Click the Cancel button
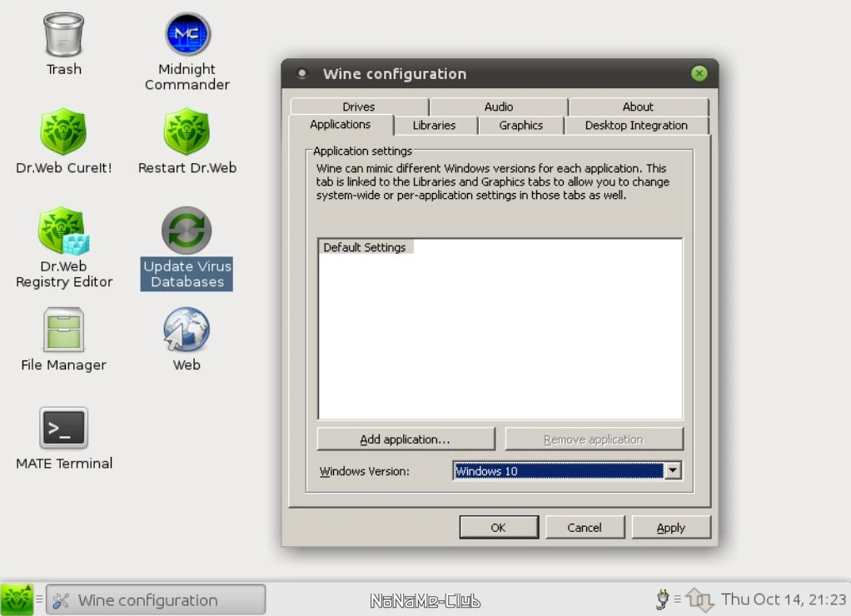The width and height of the screenshot is (851, 616). point(585,527)
